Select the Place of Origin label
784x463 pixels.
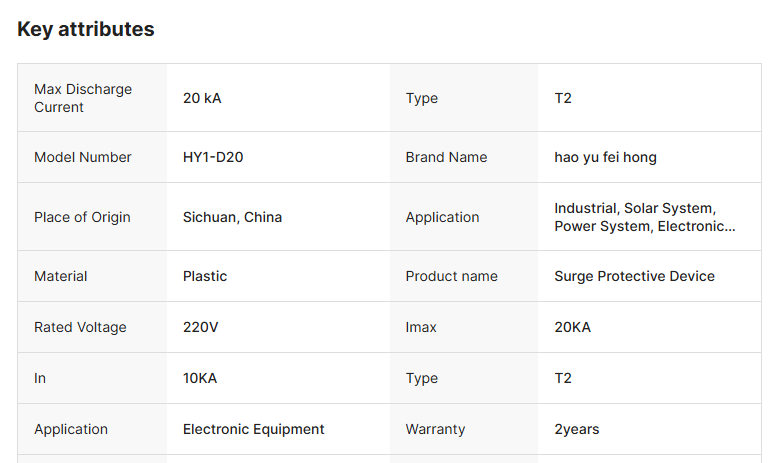pos(82,217)
